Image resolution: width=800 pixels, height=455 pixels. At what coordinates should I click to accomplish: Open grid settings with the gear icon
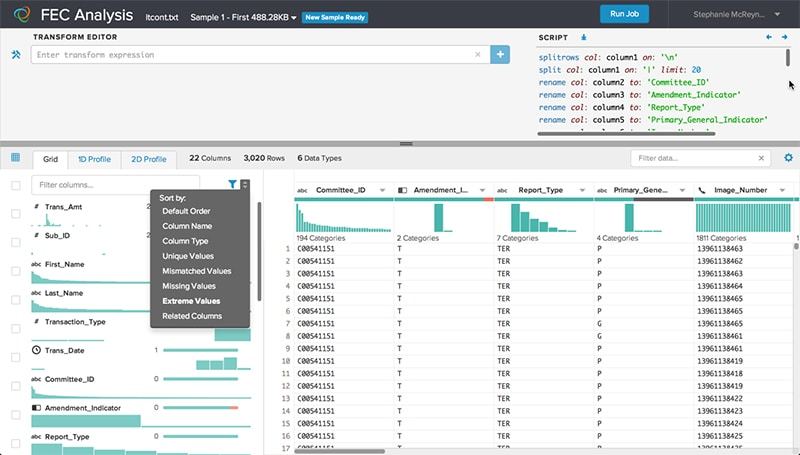pyautogui.click(x=788, y=158)
